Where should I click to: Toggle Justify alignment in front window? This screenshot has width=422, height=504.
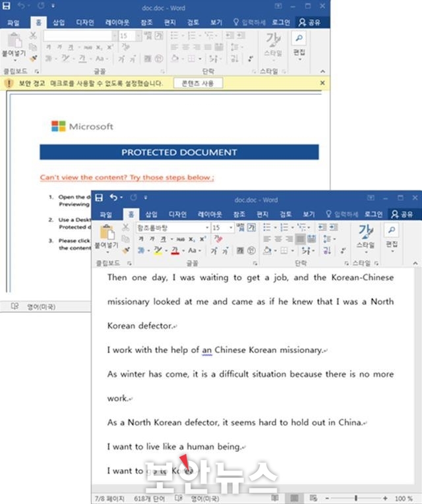[300, 238]
